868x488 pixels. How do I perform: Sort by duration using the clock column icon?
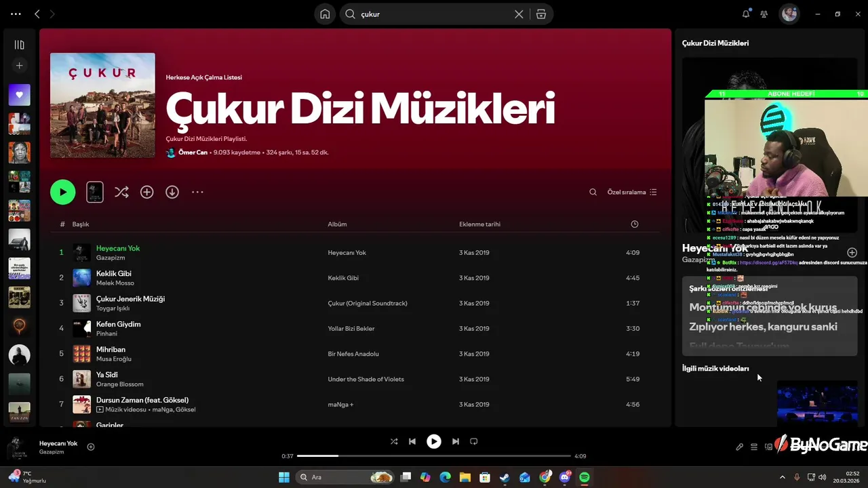(635, 224)
